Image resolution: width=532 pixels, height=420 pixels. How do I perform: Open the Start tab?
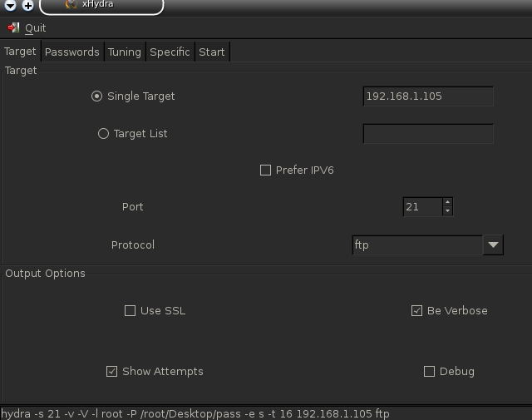(x=212, y=52)
